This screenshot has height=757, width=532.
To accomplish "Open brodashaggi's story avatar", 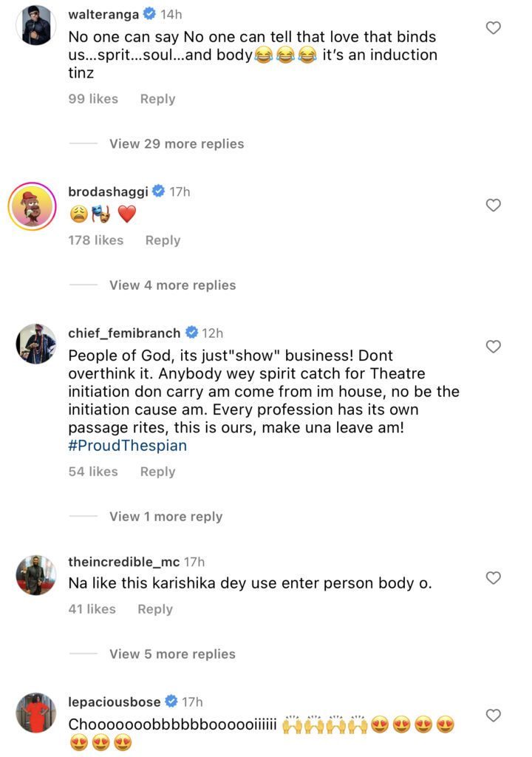I will pyautogui.click(x=33, y=205).
